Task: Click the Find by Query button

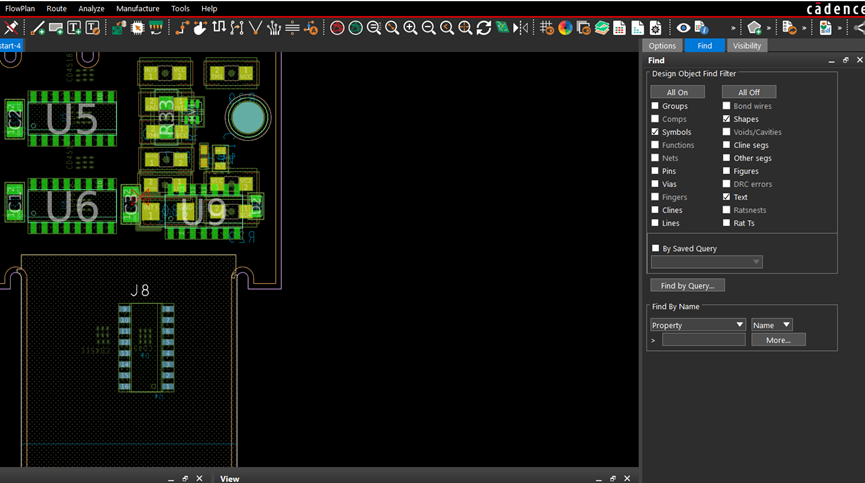Action: click(x=687, y=286)
